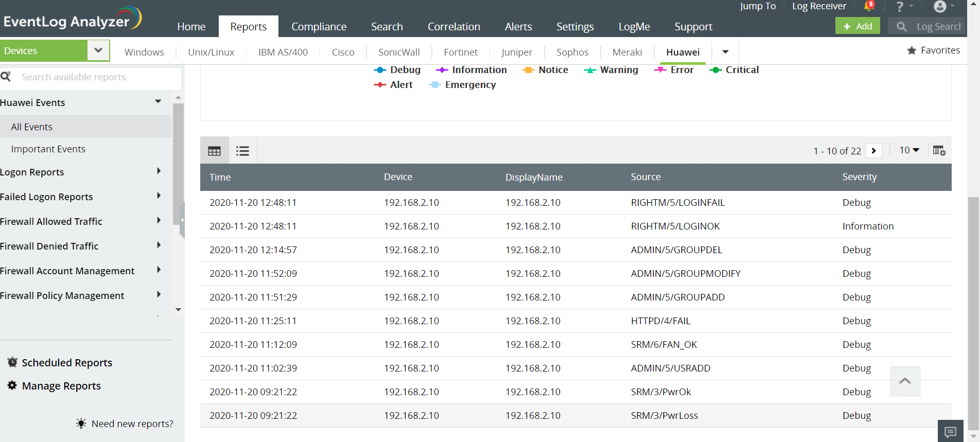Open the help question mark menu
This screenshot has width=980, height=442.
(x=900, y=7)
